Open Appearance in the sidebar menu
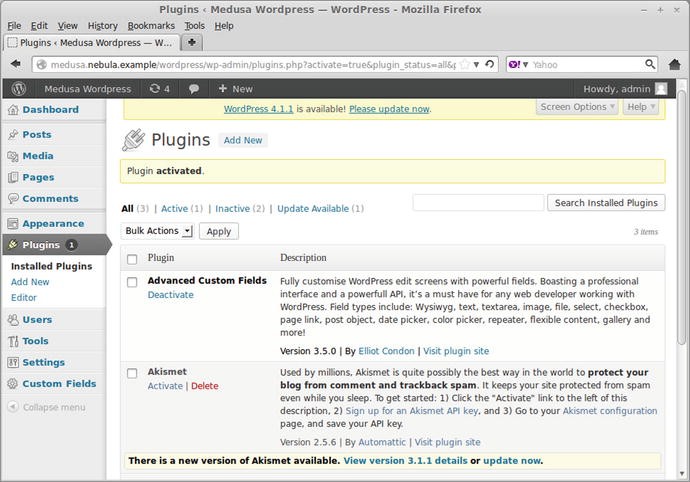 [x=53, y=224]
